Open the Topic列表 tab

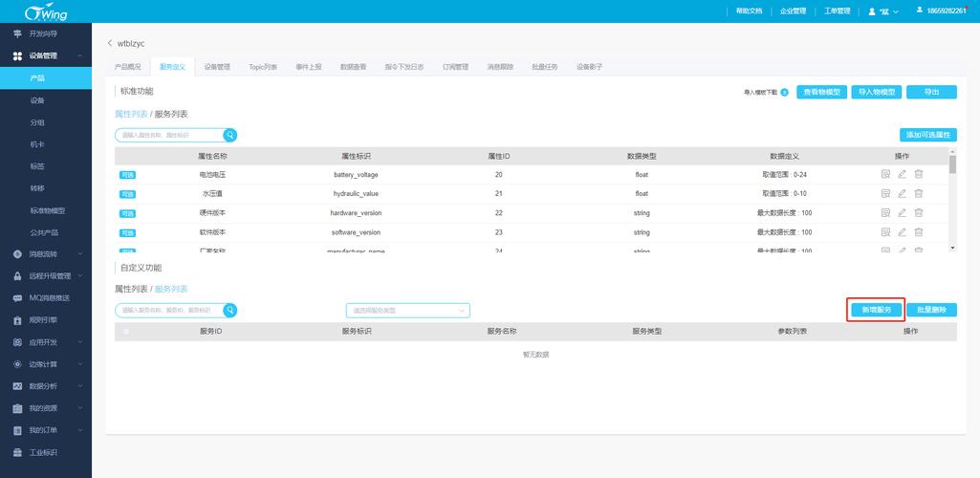pyautogui.click(x=263, y=67)
